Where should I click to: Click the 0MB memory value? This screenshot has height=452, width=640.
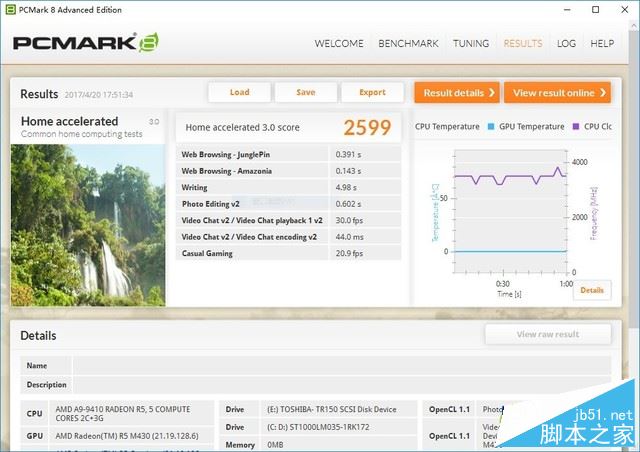[x=275, y=445]
